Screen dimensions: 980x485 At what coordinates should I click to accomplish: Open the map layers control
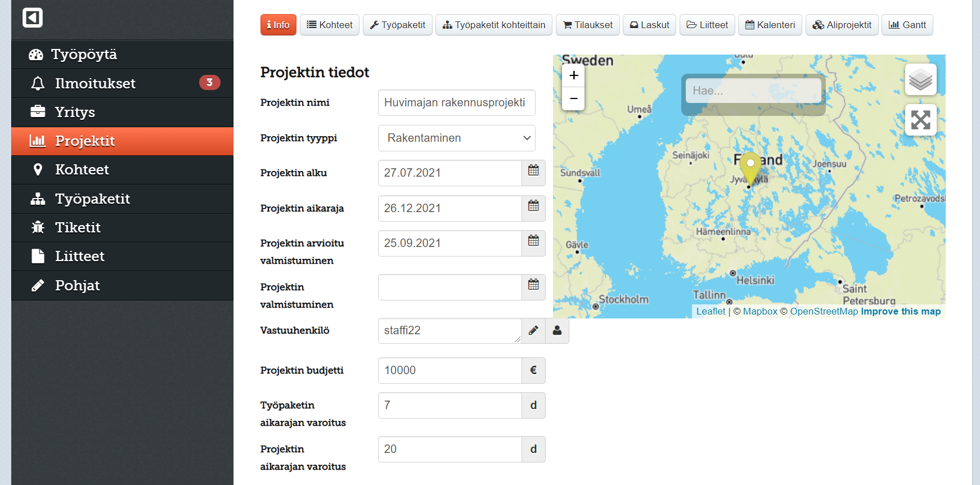pyautogui.click(x=920, y=79)
